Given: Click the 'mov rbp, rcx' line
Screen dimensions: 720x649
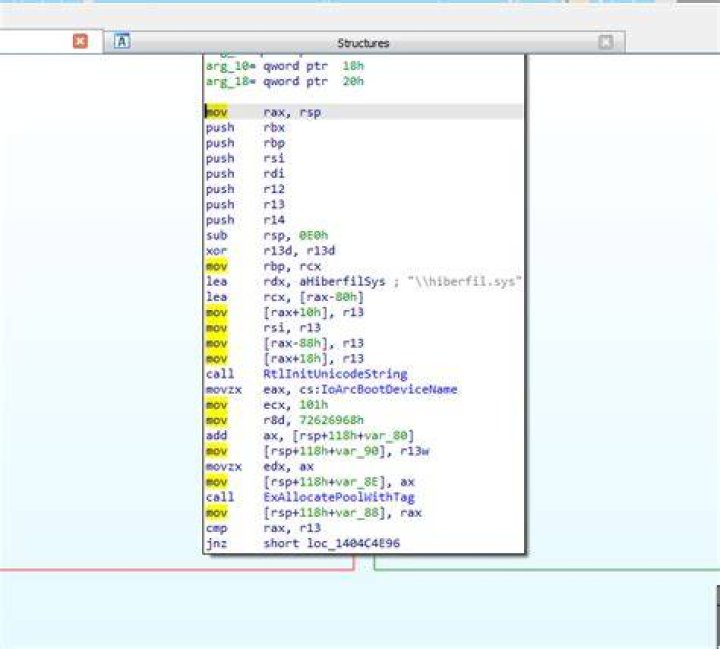Looking at the screenshot, I should 263,266.
